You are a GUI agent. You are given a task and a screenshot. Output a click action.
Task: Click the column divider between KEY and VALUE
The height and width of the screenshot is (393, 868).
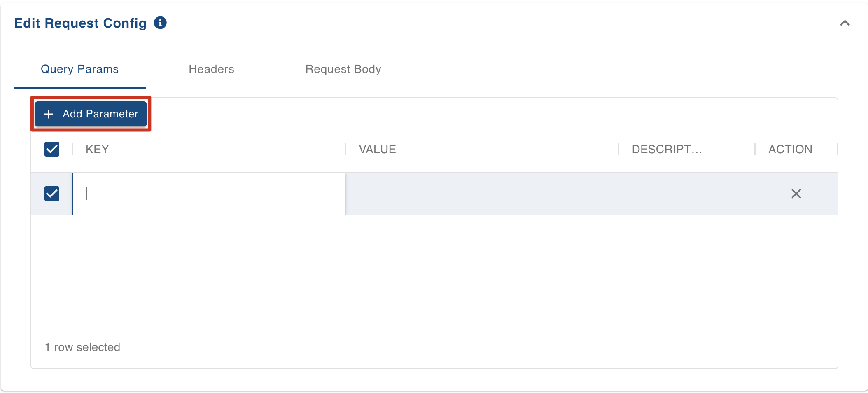click(x=345, y=149)
